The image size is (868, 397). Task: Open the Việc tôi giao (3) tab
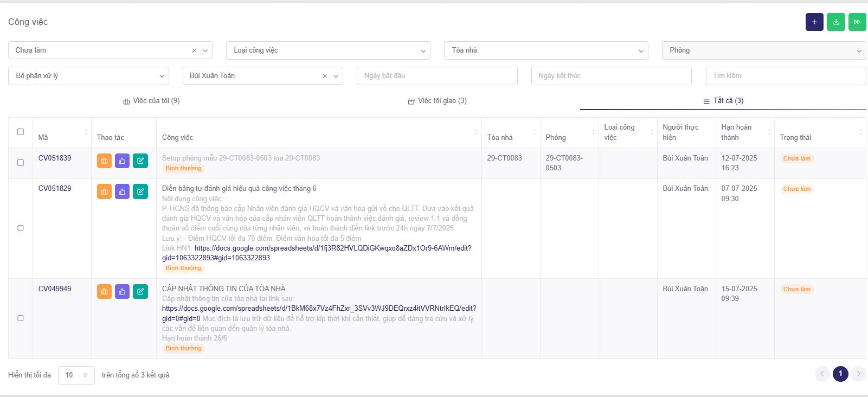click(437, 101)
